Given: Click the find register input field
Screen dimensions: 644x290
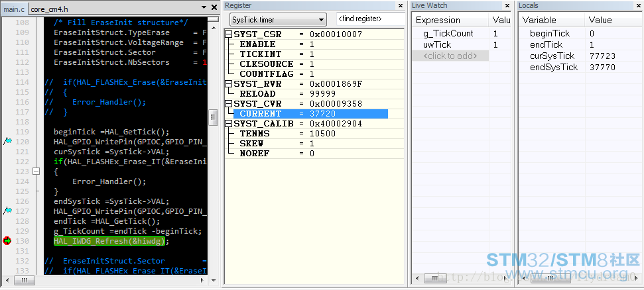Looking at the screenshot, I should coord(369,19).
